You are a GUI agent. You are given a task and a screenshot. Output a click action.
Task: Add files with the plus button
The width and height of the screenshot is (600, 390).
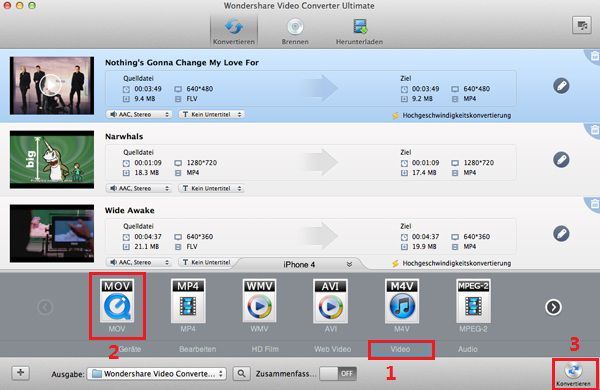pos(21,372)
